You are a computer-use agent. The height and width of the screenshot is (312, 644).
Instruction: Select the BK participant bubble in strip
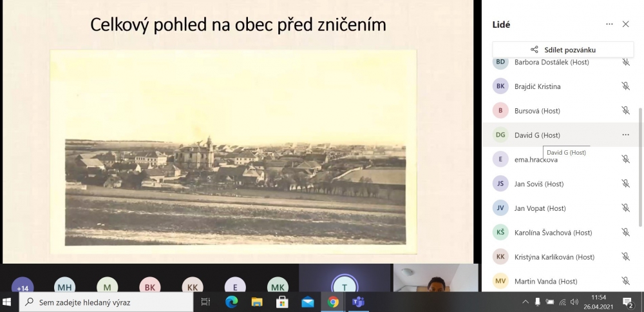coord(150,284)
